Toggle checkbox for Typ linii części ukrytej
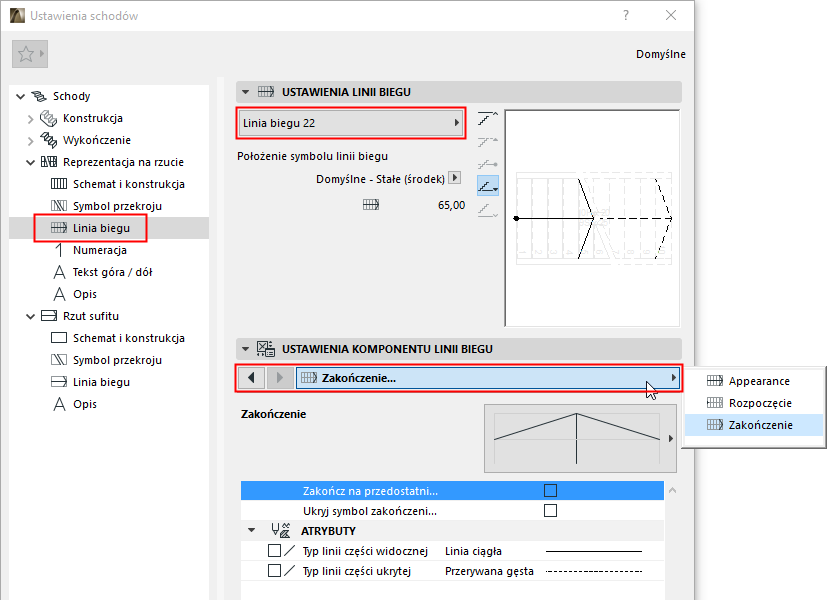This screenshot has width=827, height=600. click(x=274, y=571)
